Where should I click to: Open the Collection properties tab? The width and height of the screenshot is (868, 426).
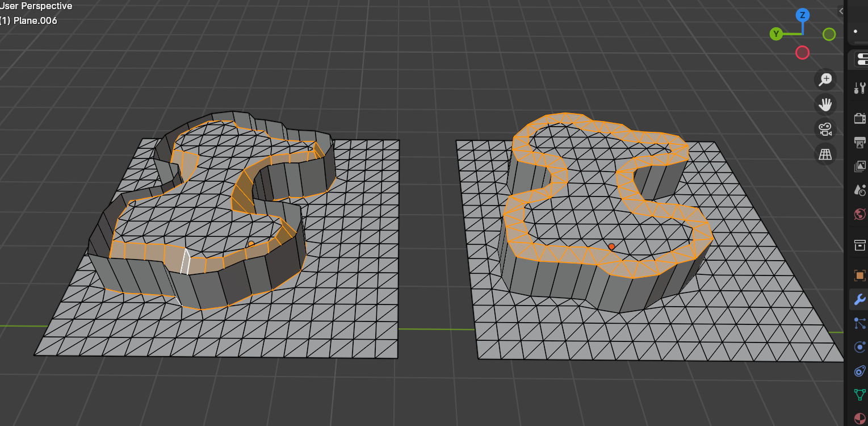click(x=859, y=245)
